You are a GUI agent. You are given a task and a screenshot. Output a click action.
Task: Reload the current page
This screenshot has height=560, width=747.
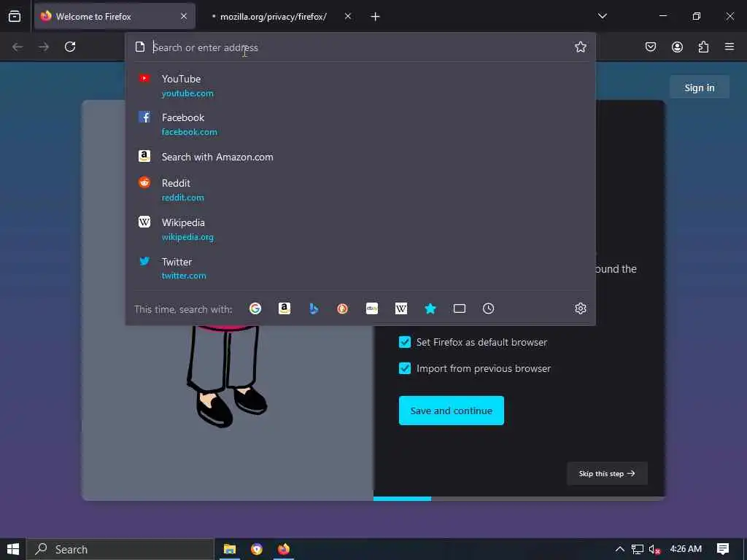pyautogui.click(x=70, y=47)
